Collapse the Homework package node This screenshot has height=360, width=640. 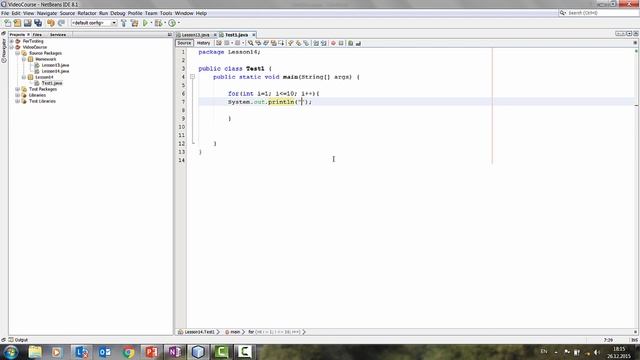coord(24,59)
